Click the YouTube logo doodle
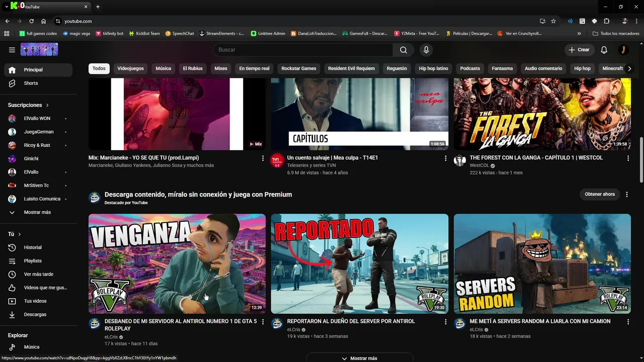This screenshot has height=362, width=644. (39, 49)
